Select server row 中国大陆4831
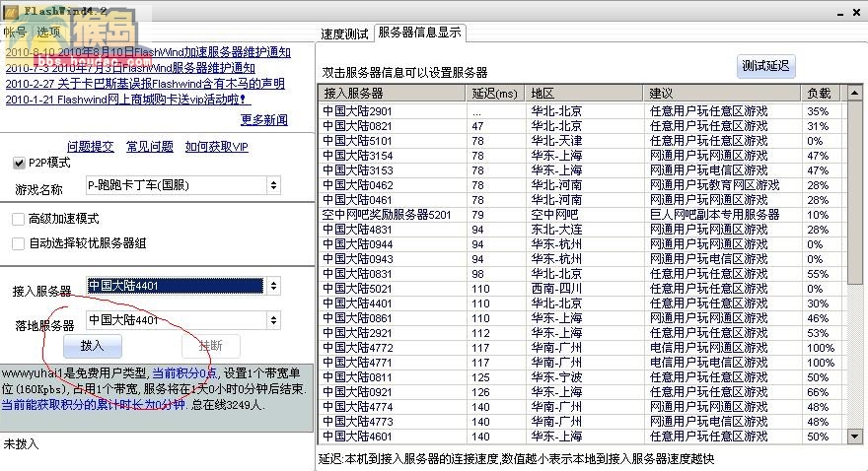 (x=580, y=230)
